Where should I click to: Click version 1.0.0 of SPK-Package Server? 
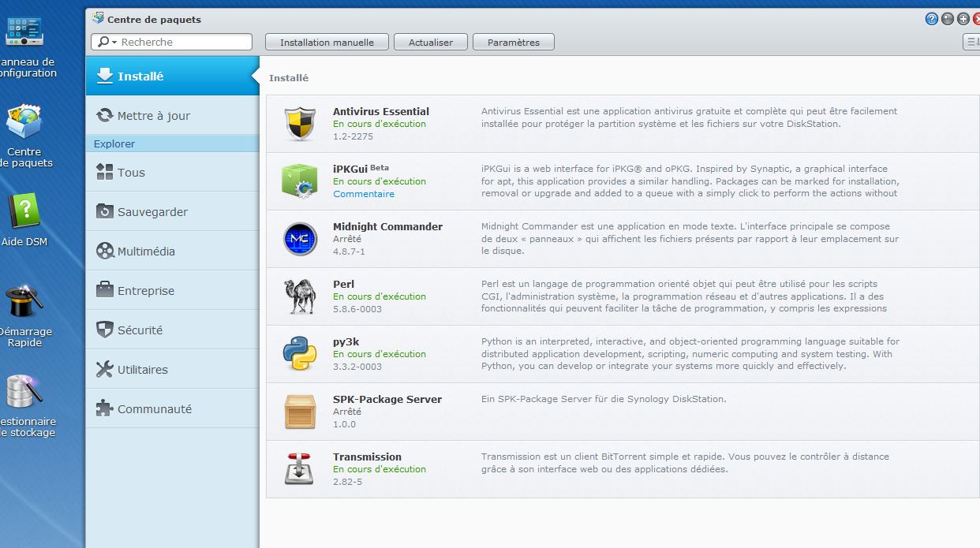pos(344,424)
